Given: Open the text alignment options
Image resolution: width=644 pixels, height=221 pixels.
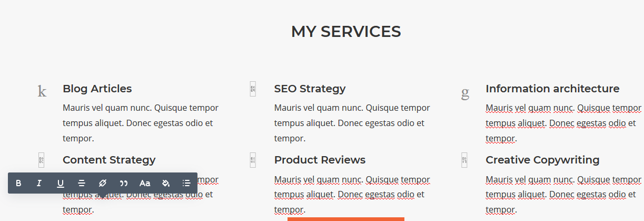Looking at the screenshot, I should click(82, 184).
